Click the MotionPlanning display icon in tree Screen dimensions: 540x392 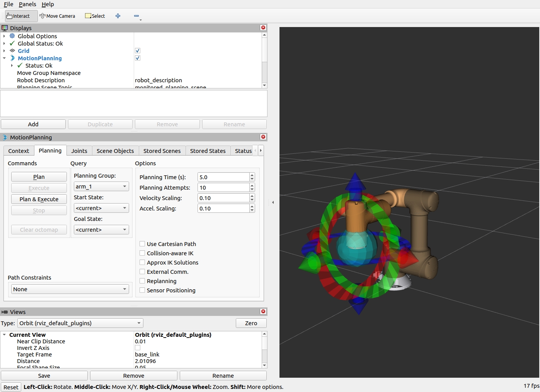12,58
